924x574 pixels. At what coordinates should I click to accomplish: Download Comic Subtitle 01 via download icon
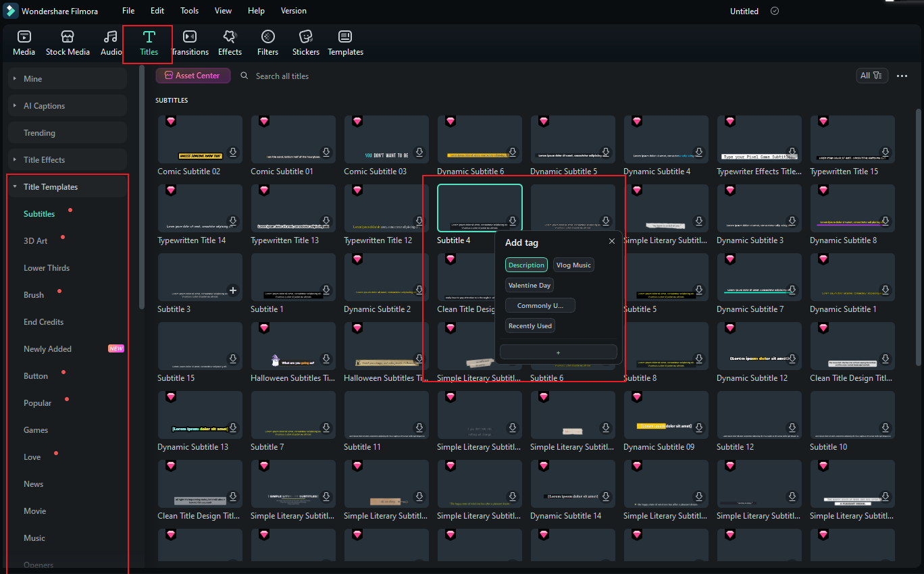tap(326, 152)
